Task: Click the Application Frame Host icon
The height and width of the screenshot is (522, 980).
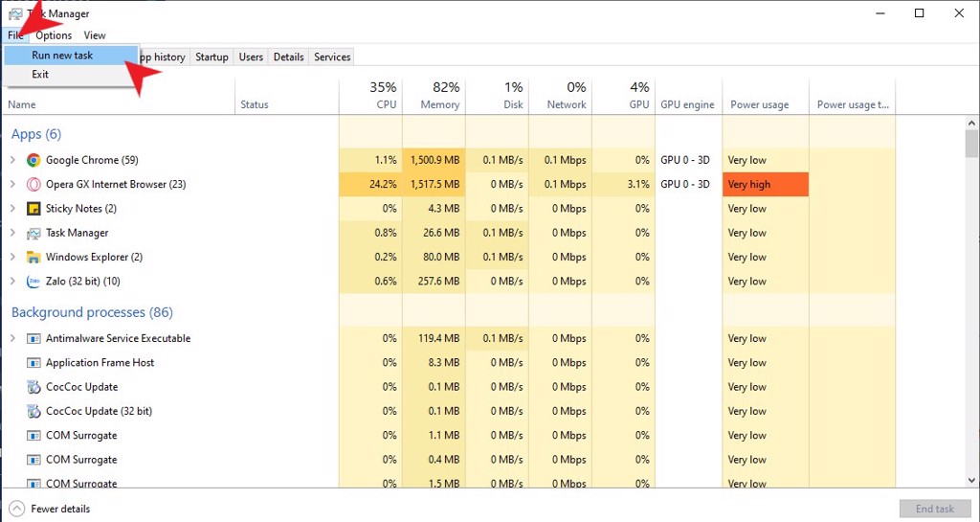Action: [x=33, y=363]
